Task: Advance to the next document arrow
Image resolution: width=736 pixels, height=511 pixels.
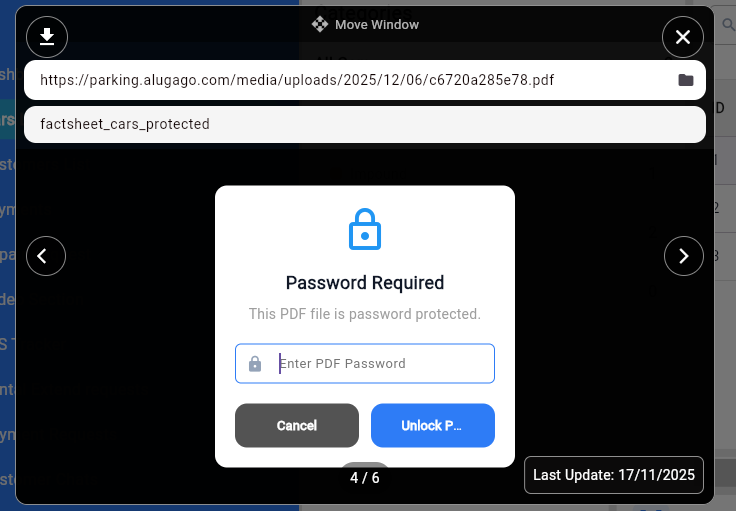Action: point(684,256)
